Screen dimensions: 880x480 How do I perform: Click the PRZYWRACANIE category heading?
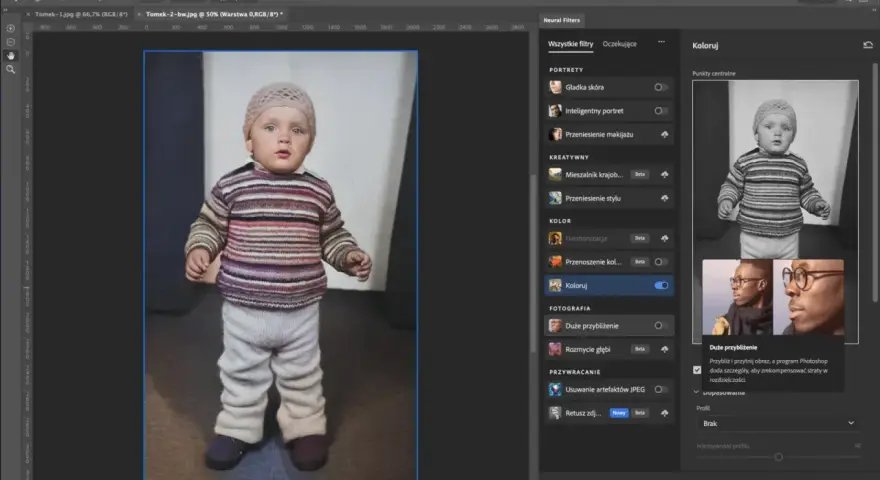click(575, 372)
